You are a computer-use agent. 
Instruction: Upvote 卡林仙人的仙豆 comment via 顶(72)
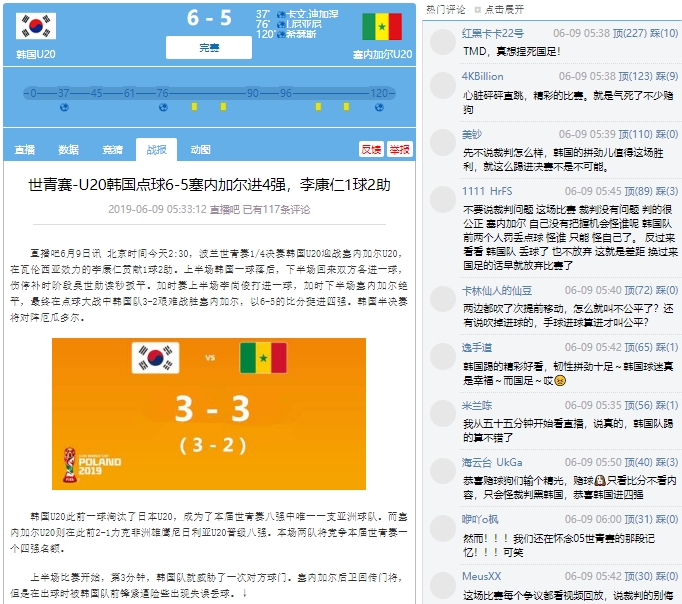[639, 290]
